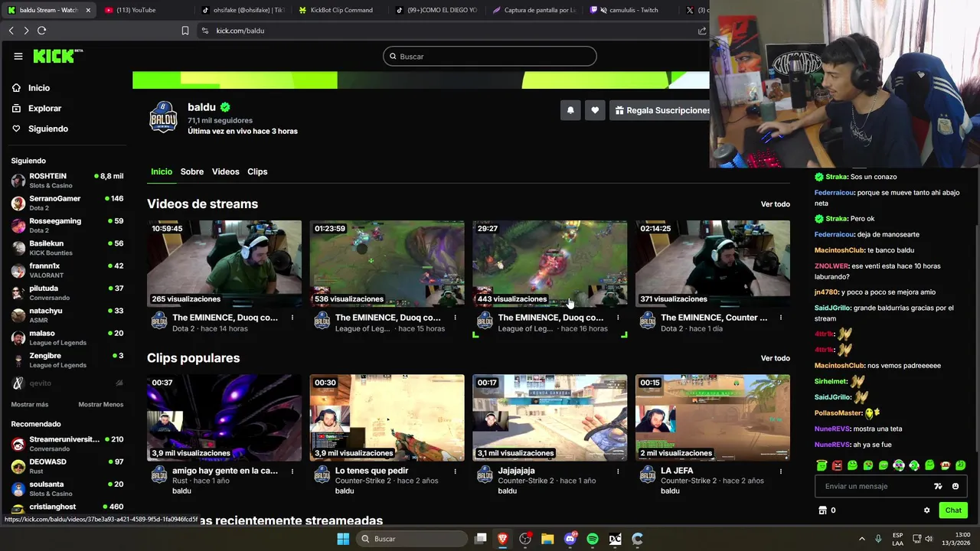Click the chat identity icon in message box

coord(938,486)
